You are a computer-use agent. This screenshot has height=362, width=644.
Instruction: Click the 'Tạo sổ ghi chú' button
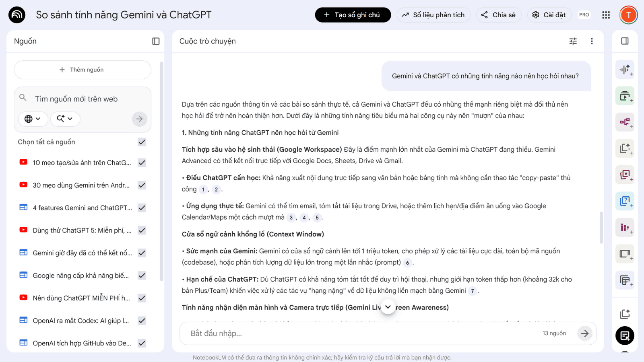point(353,15)
